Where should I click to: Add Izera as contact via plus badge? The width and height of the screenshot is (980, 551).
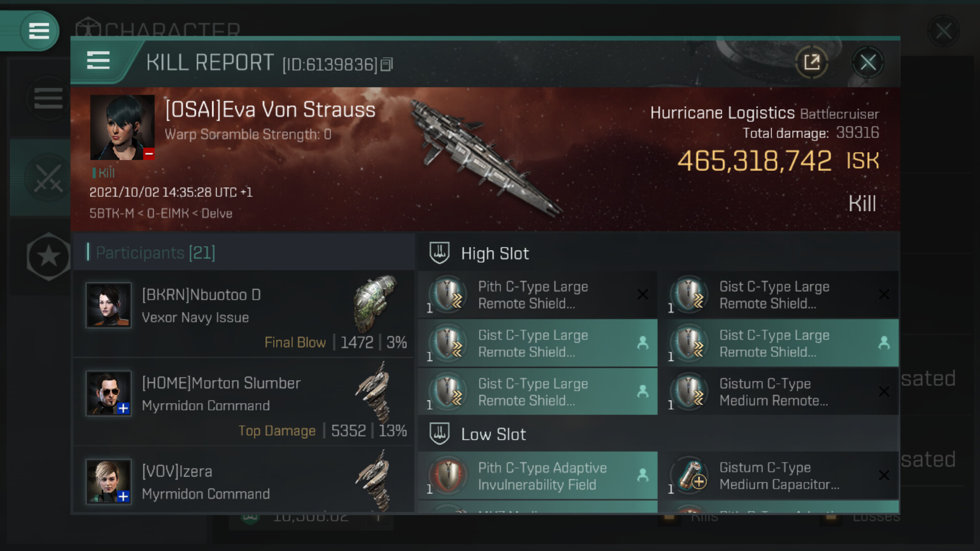[x=123, y=496]
